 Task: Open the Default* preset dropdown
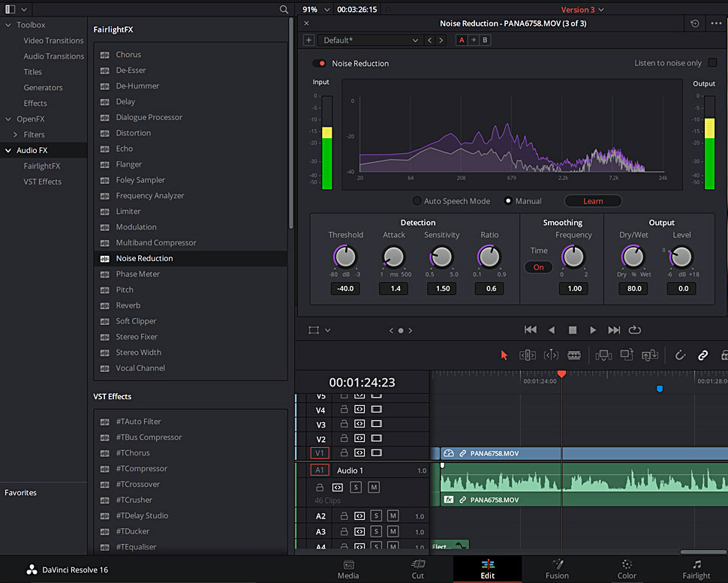369,40
